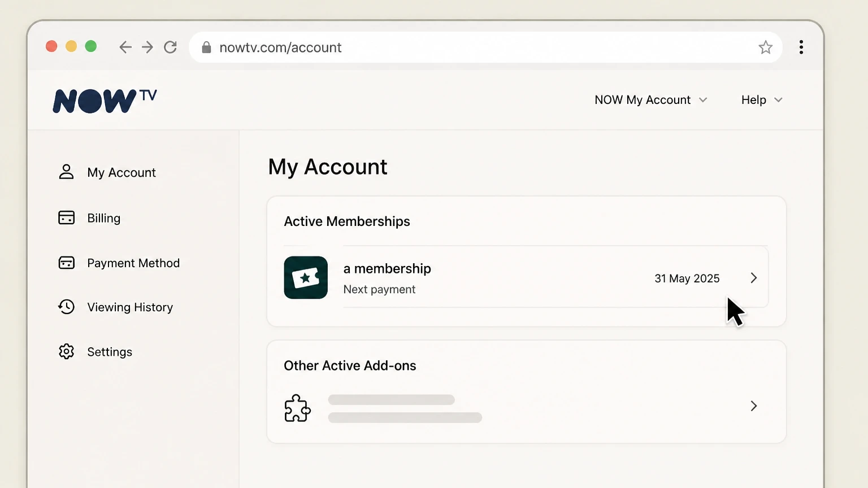Expand the Help dropdown menu
This screenshot has width=868, height=488.
(x=762, y=100)
